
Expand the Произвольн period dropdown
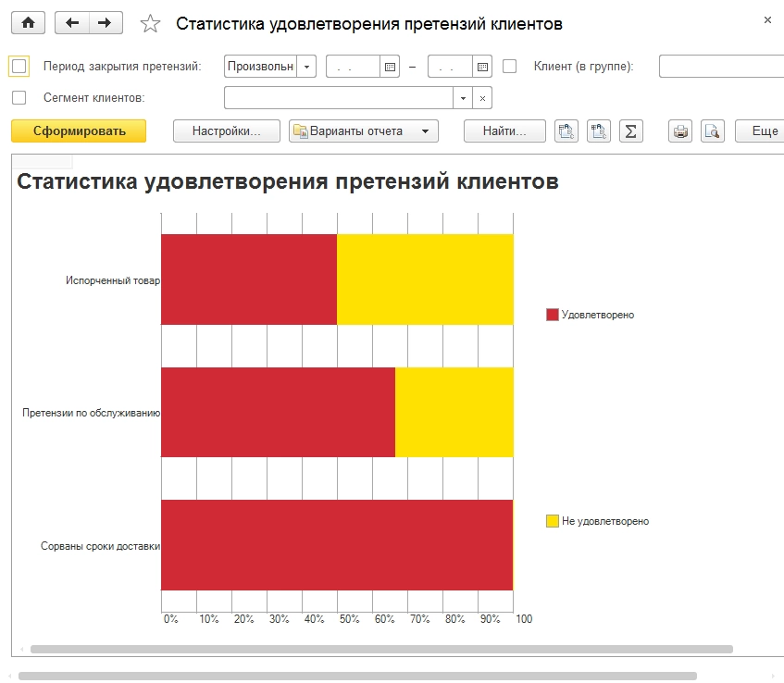click(x=306, y=67)
